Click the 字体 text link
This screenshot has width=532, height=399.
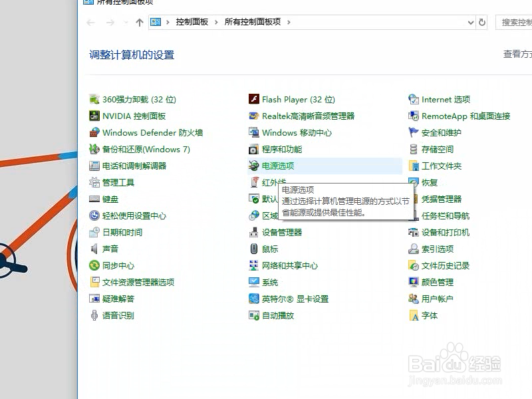pos(429,315)
